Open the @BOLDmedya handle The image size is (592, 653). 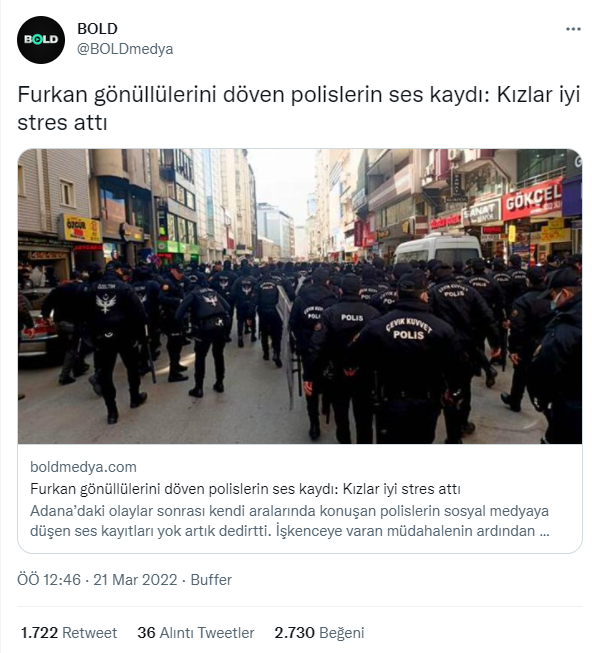(x=125, y=49)
